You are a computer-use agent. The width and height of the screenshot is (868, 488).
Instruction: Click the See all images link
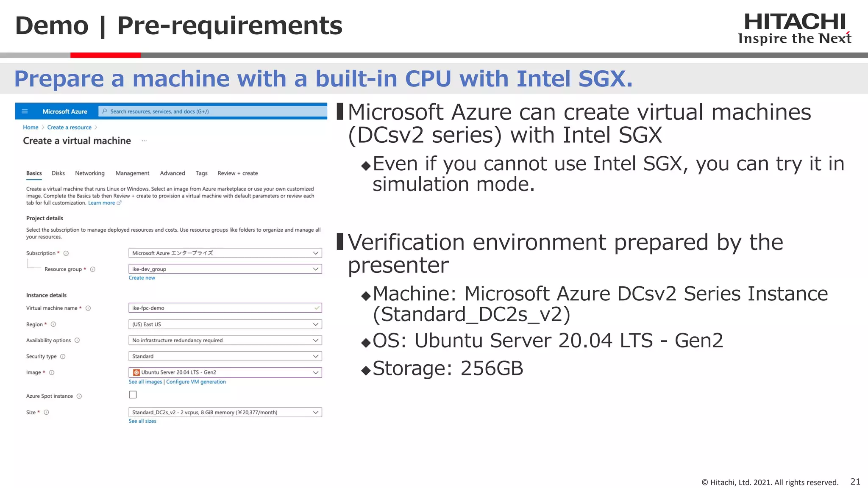click(145, 382)
